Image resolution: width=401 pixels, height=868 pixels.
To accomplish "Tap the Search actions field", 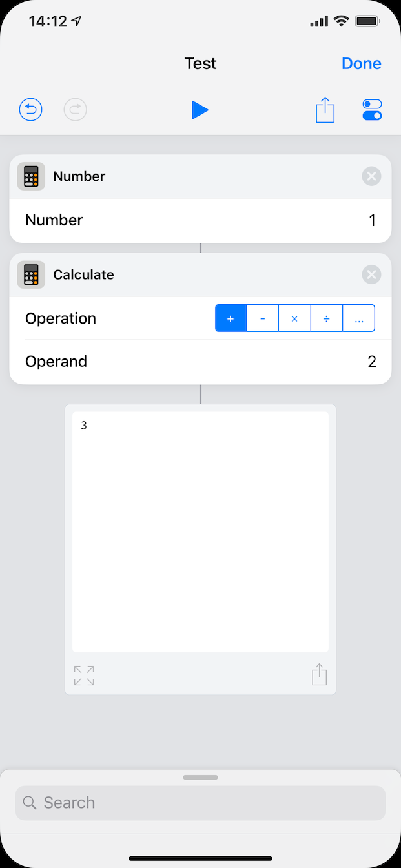I will tap(200, 803).
